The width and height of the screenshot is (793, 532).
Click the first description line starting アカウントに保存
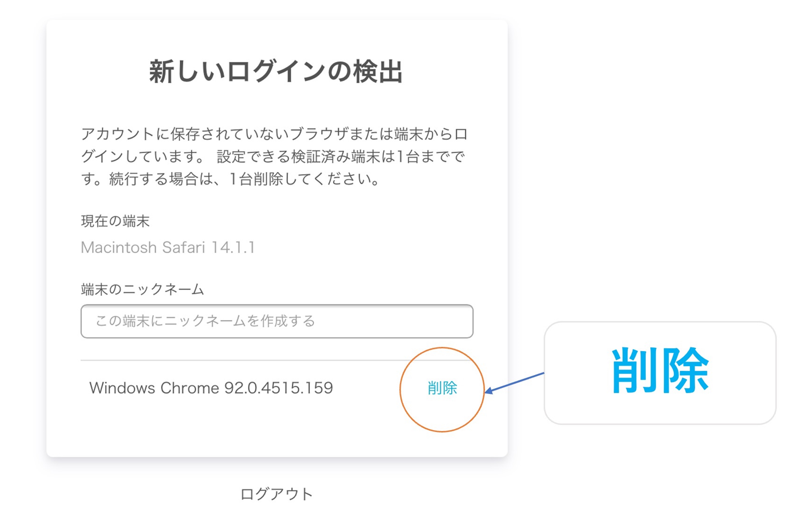point(274,134)
